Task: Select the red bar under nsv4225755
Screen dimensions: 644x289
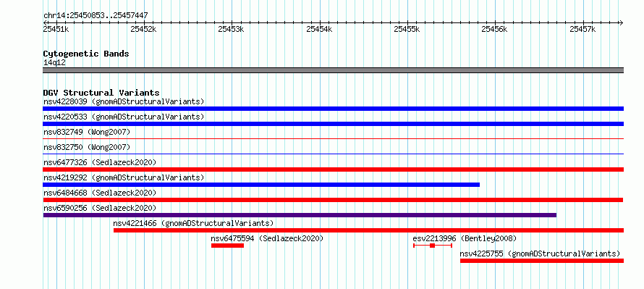Action: (542, 261)
